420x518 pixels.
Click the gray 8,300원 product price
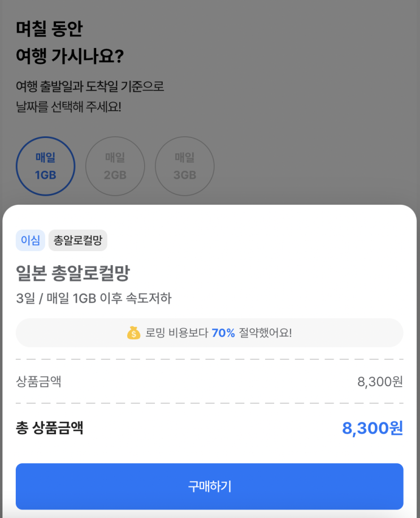point(380,382)
